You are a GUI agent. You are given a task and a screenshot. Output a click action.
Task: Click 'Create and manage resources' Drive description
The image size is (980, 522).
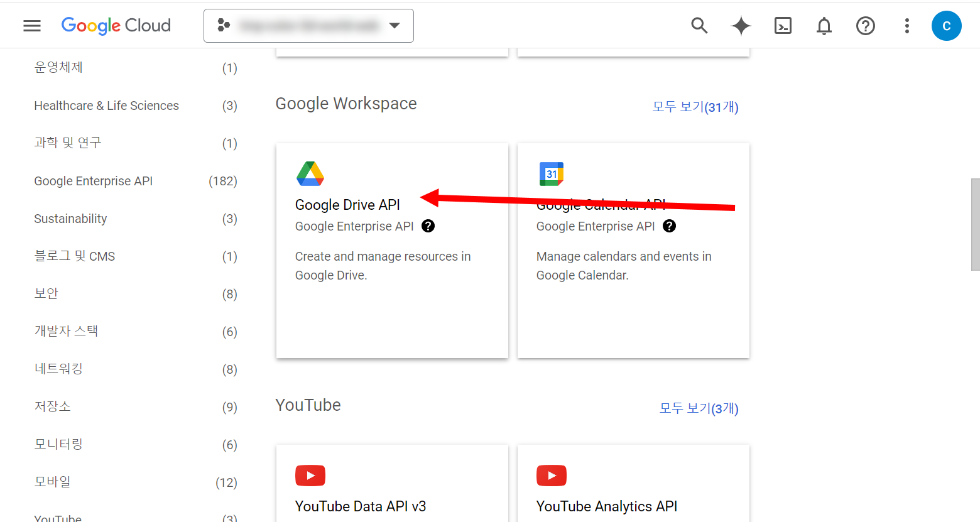tap(383, 266)
